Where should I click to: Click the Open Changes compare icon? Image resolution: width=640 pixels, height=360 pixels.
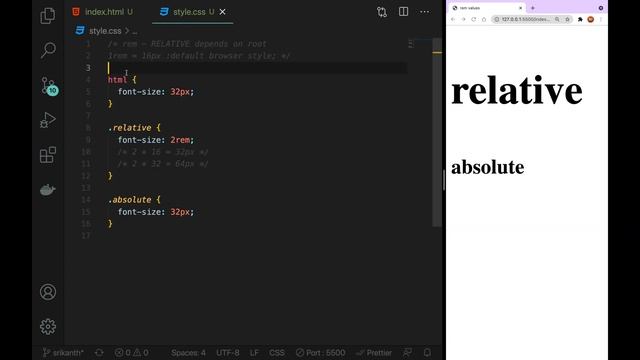(x=382, y=12)
